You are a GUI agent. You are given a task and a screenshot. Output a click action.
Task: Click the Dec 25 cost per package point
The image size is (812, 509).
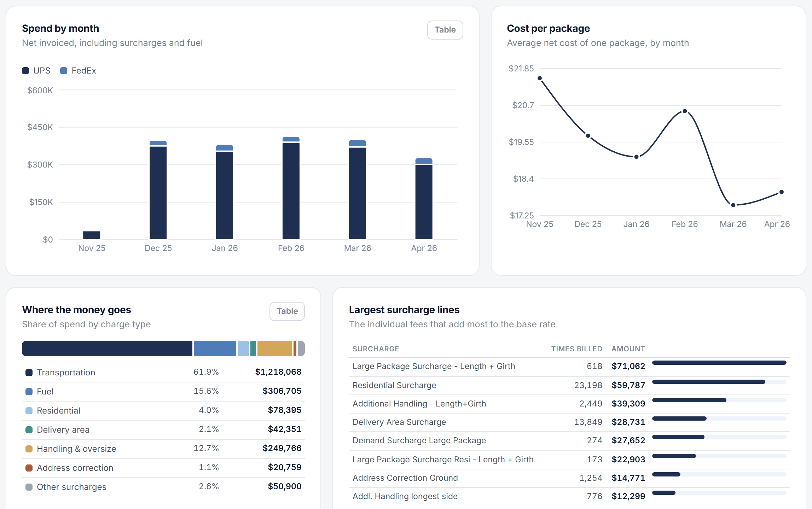pyautogui.click(x=588, y=136)
